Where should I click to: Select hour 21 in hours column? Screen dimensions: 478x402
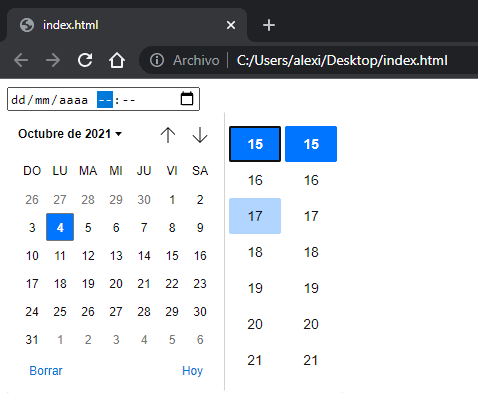(x=255, y=360)
